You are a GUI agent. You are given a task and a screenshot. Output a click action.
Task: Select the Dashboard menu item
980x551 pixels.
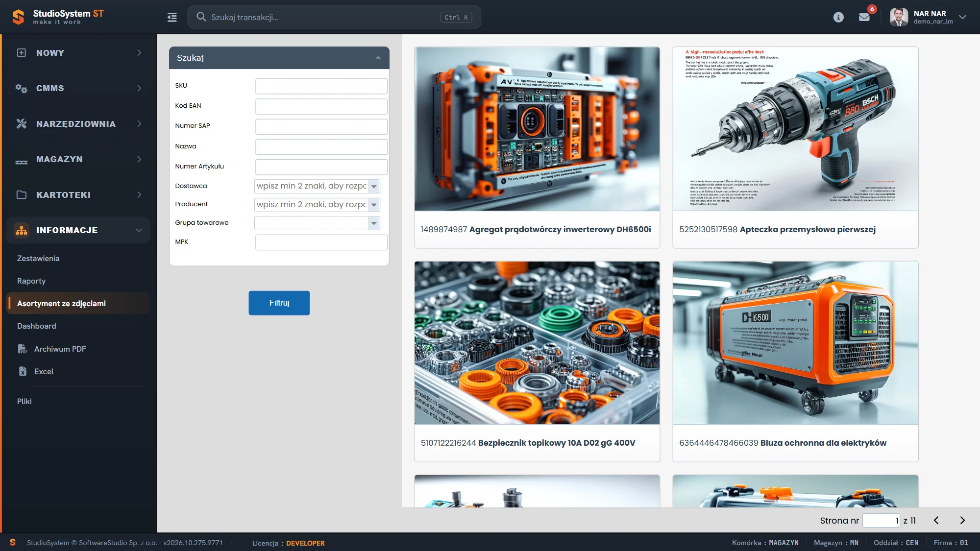pyautogui.click(x=37, y=326)
